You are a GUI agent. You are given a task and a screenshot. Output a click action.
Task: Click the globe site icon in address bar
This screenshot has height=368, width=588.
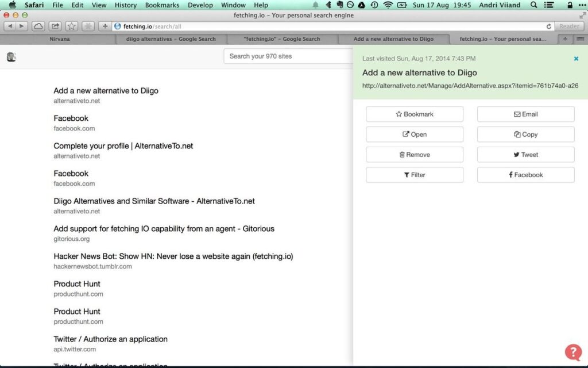[x=117, y=26]
